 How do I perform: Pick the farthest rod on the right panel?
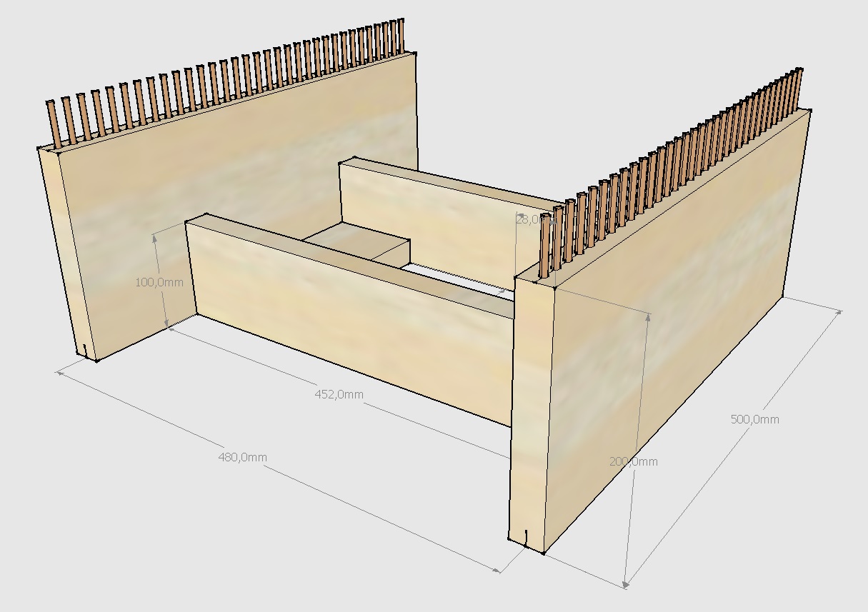799,89
